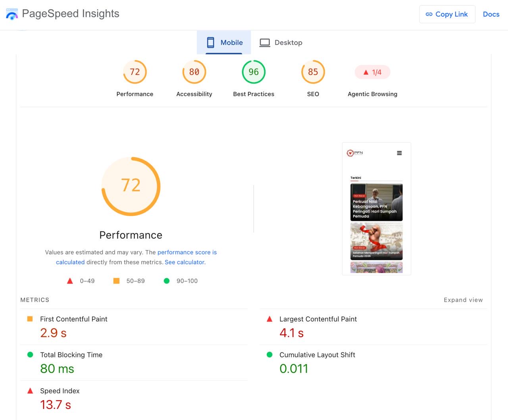Click the large Performance 72 gauge
Image resolution: width=508 pixels, height=420 pixels.
[x=131, y=186]
